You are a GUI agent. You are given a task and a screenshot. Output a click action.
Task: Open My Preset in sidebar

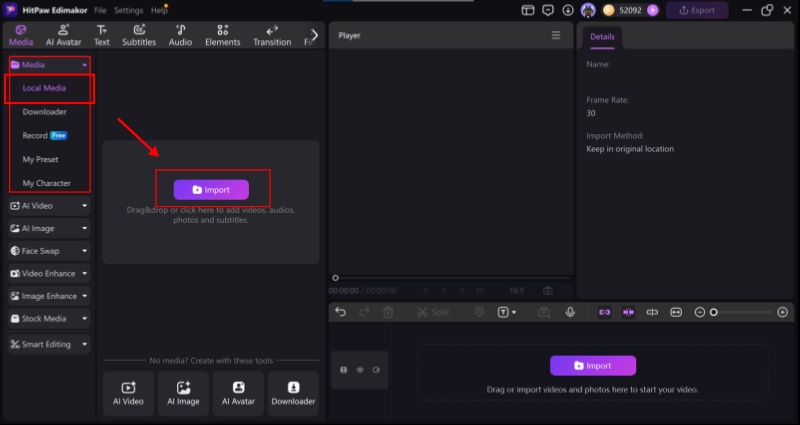(40, 159)
